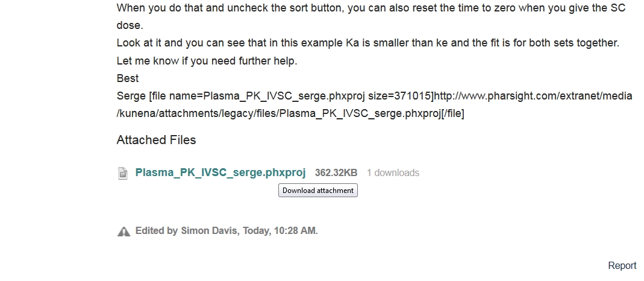Viewport: 644px width, 281px height.
Task: Click the warning triangle icon before Edited by
Action: 123,232
